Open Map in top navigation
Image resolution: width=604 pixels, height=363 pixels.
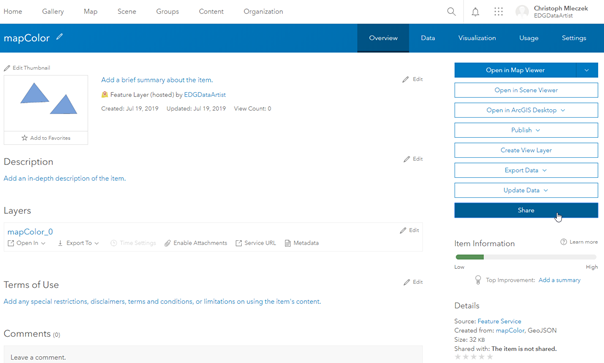[90, 12]
